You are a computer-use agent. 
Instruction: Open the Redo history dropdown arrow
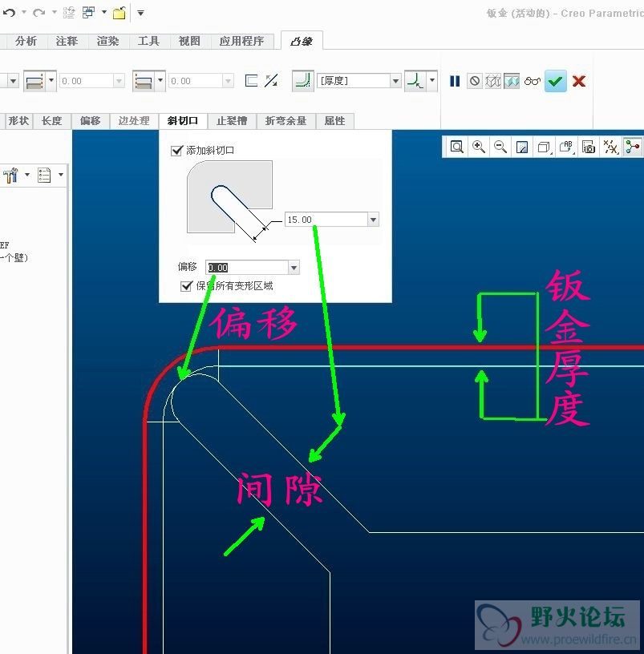point(55,12)
